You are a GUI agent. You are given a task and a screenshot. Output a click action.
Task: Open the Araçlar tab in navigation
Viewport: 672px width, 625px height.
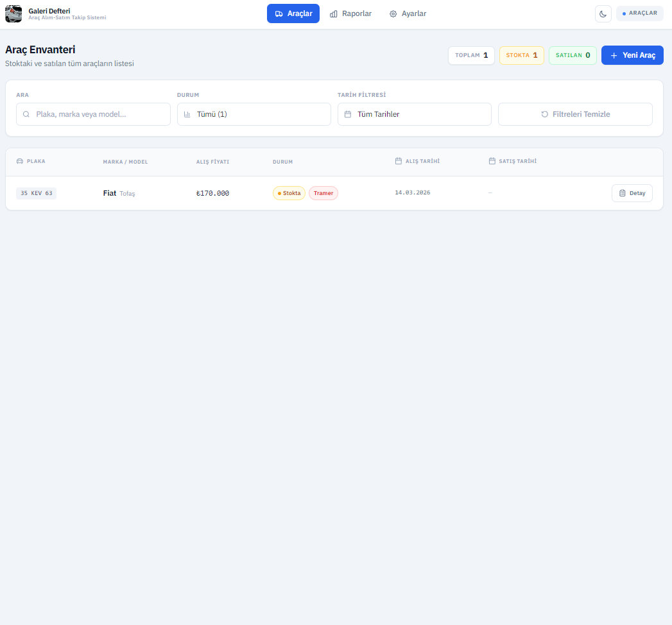(293, 13)
